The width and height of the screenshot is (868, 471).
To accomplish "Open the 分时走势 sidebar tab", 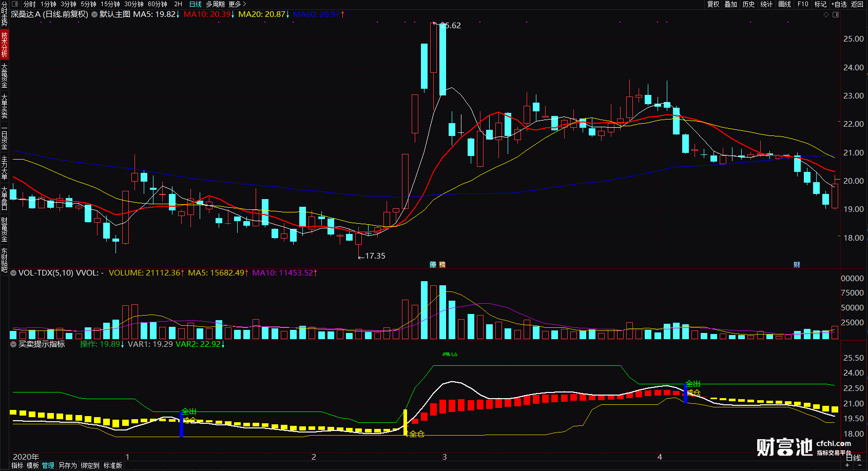I will 4,14.
